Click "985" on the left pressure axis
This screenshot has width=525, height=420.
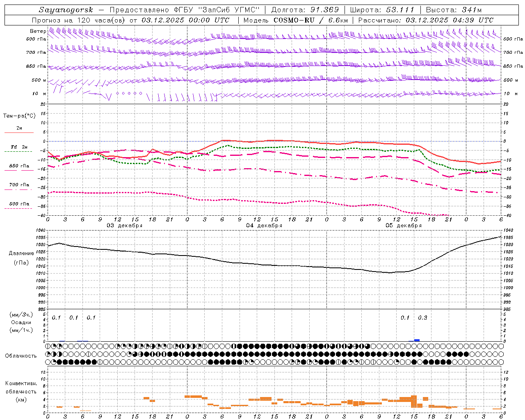coord(43,309)
